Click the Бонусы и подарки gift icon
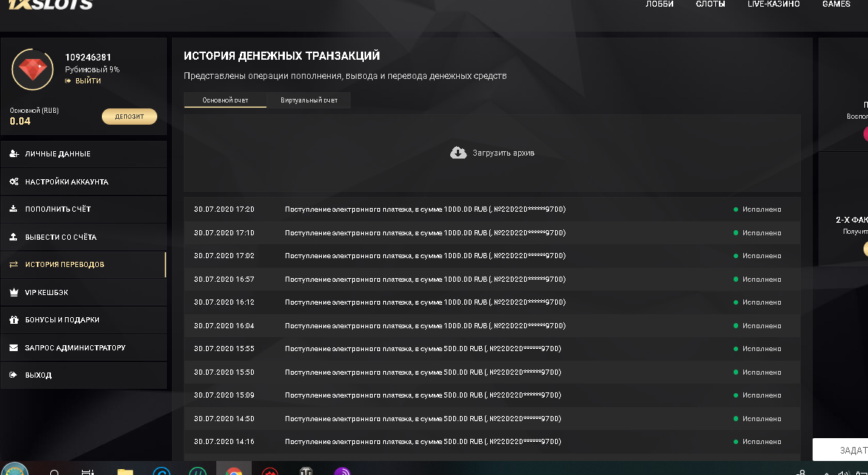868x475 pixels. coord(14,319)
